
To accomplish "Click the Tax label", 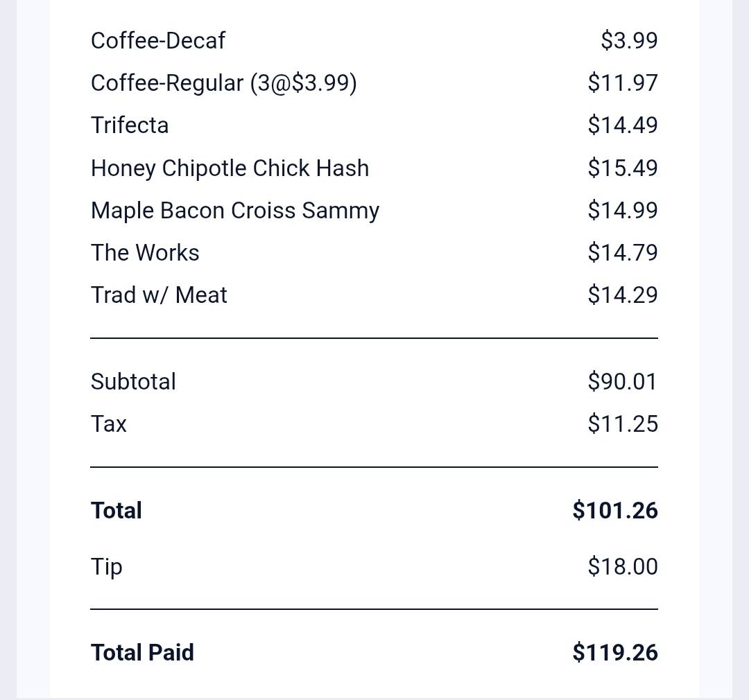I will point(108,424).
